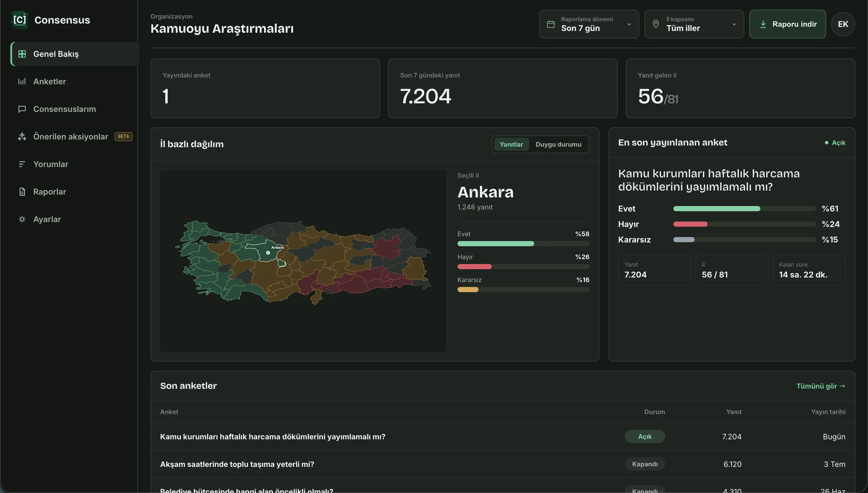
Task: Click the Yorumlar lines icon
Action: (x=22, y=164)
